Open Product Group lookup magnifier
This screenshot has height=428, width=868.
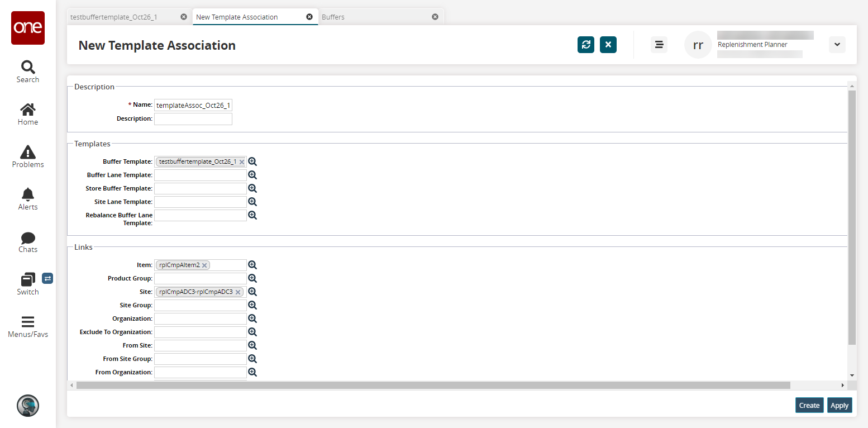(x=252, y=278)
